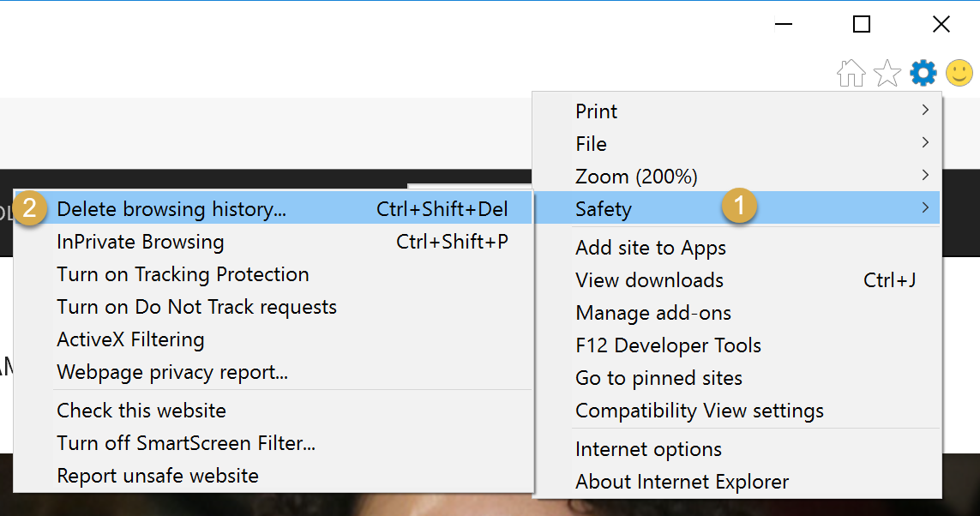
Task: Select Turn on Do Not Track requests
Action: click(x=274, y=306)
